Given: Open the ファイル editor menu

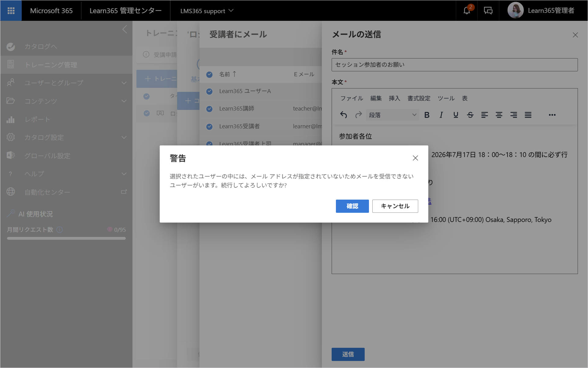Looking at the screenshot, I should pyautogui.click(x=352, y=98).
